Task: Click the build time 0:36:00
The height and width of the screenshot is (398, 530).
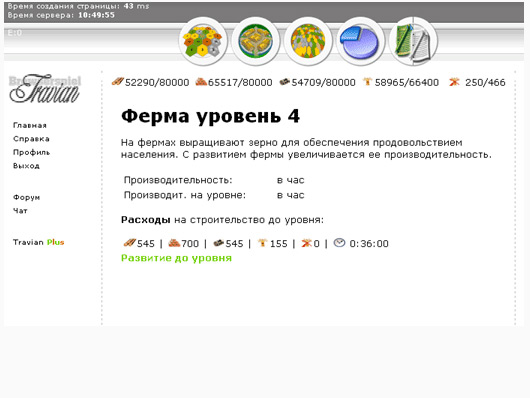Action: coord(369,243)
